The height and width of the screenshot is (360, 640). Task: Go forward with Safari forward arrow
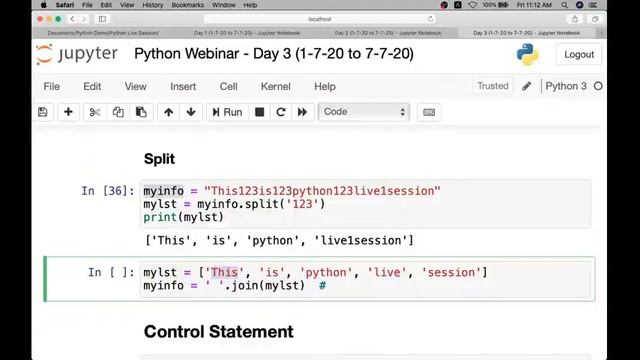click(x=84, y=19)
